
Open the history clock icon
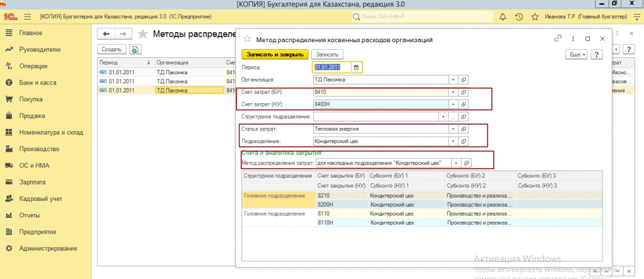519,17
